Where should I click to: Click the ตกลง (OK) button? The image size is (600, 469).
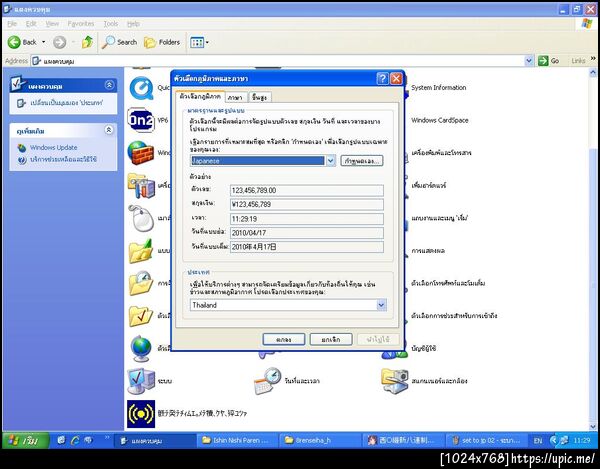(284, 339)
